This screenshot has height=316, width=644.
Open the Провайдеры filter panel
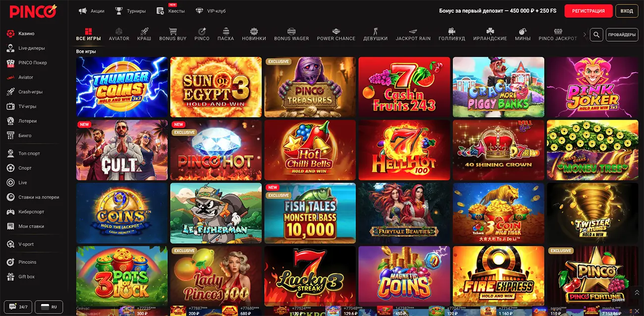(622, 35)
